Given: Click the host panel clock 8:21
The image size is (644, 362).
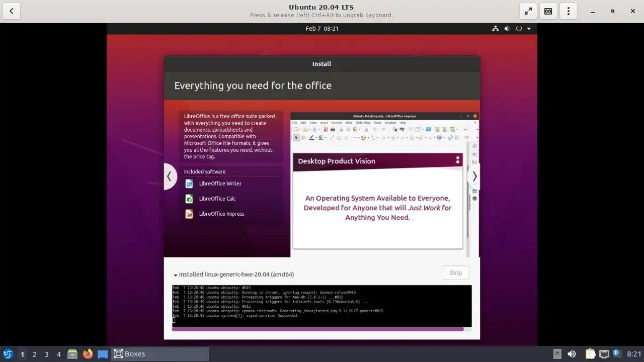Looking at the screenshot, I should pyautogui.click(x=634, y=354).
